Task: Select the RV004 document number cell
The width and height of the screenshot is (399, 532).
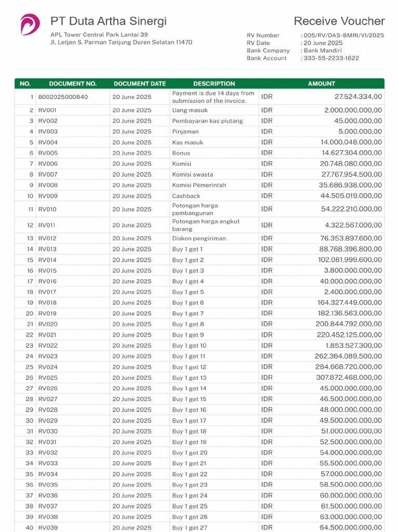Action: 48,142
